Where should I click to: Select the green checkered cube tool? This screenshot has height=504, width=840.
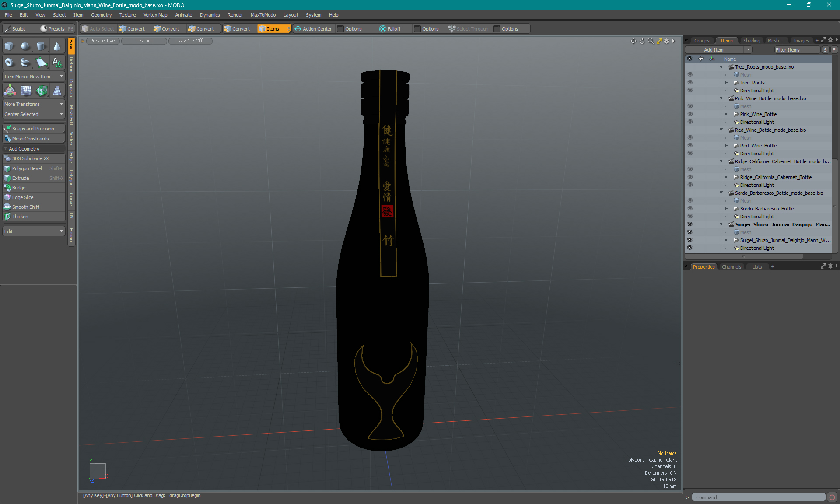pos(41,91)
